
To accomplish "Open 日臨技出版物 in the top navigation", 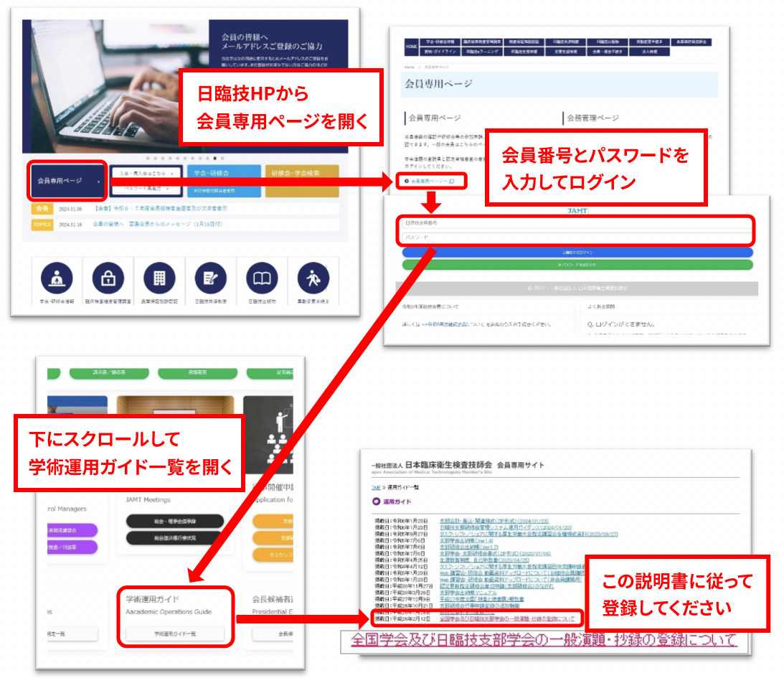I will 608,42.
